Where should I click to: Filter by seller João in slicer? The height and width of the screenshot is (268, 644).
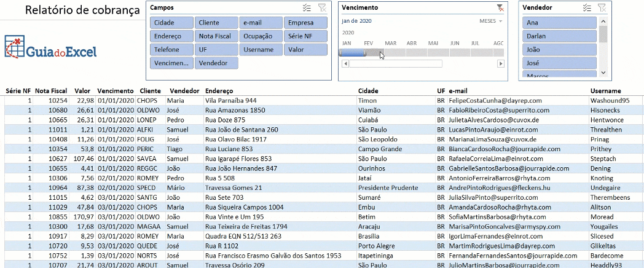559,49
